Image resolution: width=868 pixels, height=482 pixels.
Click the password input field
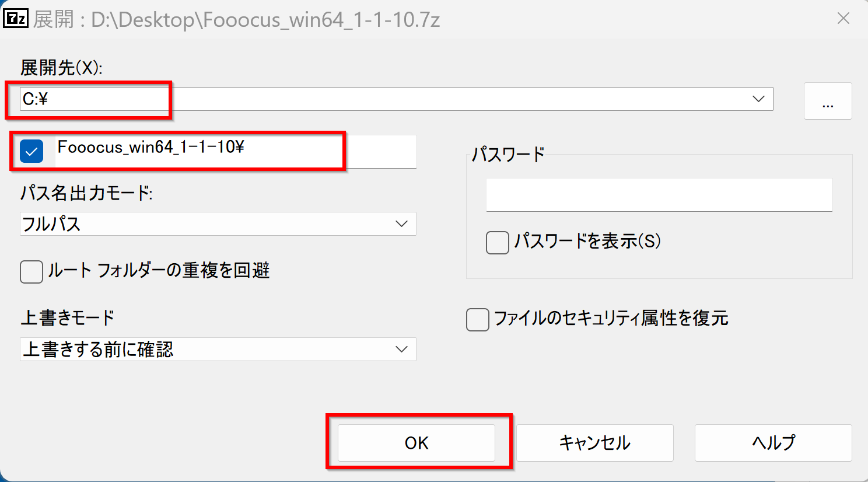click(659, 195)
